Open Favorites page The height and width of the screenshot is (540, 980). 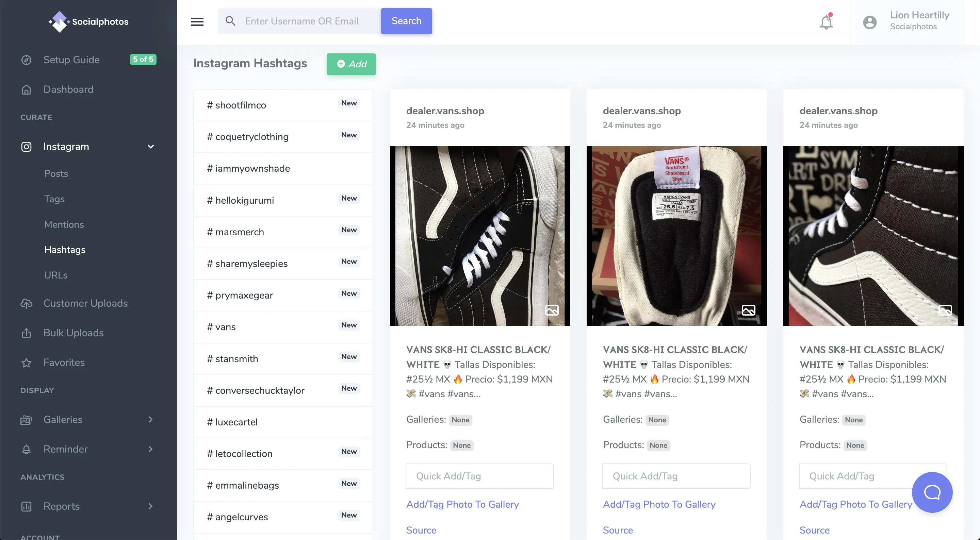[x=64, y=362]
